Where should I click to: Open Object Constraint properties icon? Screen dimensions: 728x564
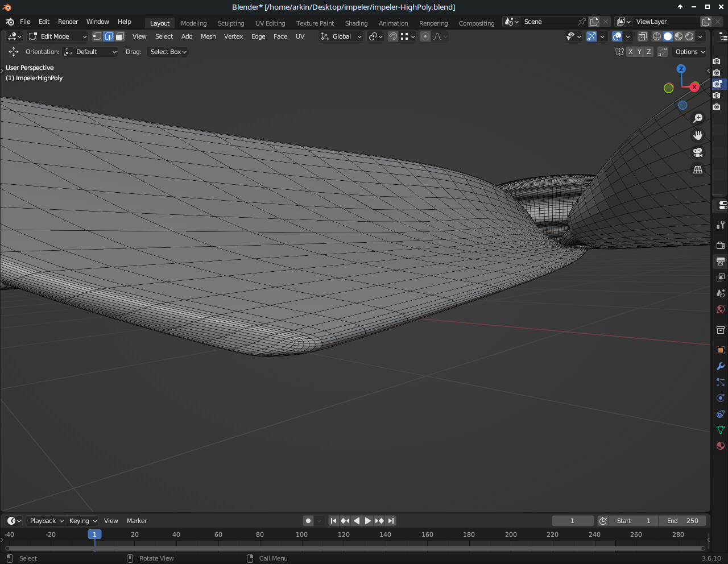[x=721, y=414]
